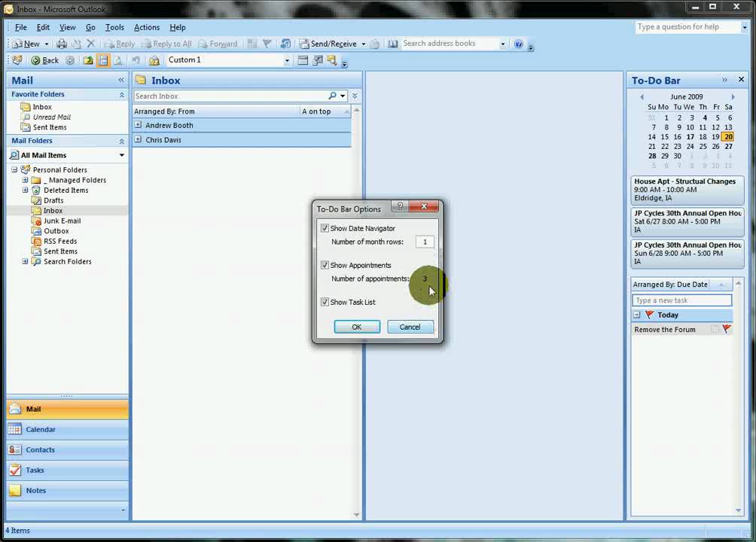Toggle the highlighted Reading Pane icon
Viewport: 756px width, 542px height.
pos(103,60)
